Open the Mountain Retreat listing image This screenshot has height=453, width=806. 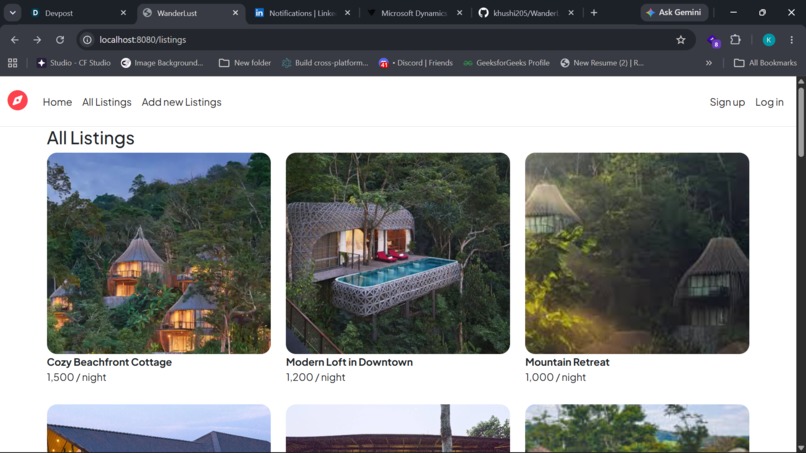tap(637, 253)
